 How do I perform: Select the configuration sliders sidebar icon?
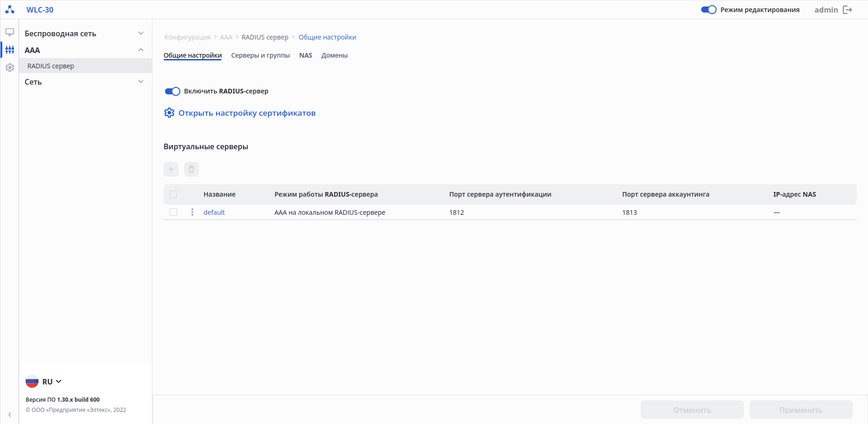coord(10,50)
